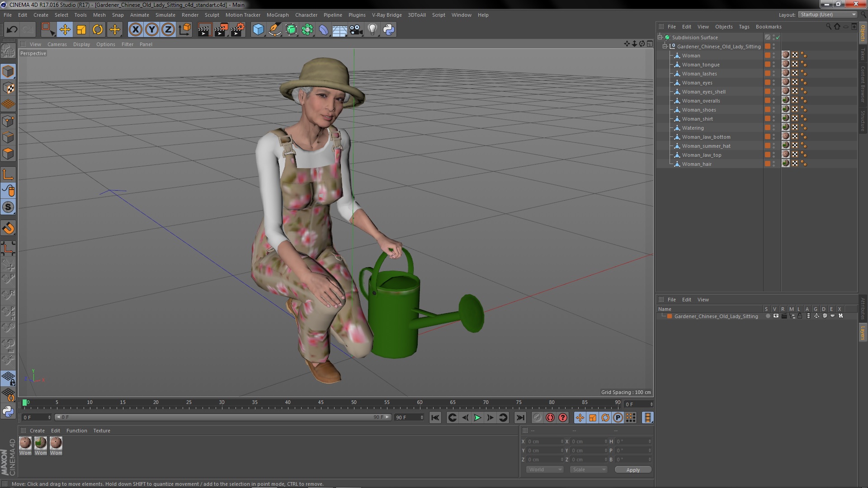Viewport: 868px width, 488px height.
Task: Open viewport Display menu
Action: click(x=81, y=44)
